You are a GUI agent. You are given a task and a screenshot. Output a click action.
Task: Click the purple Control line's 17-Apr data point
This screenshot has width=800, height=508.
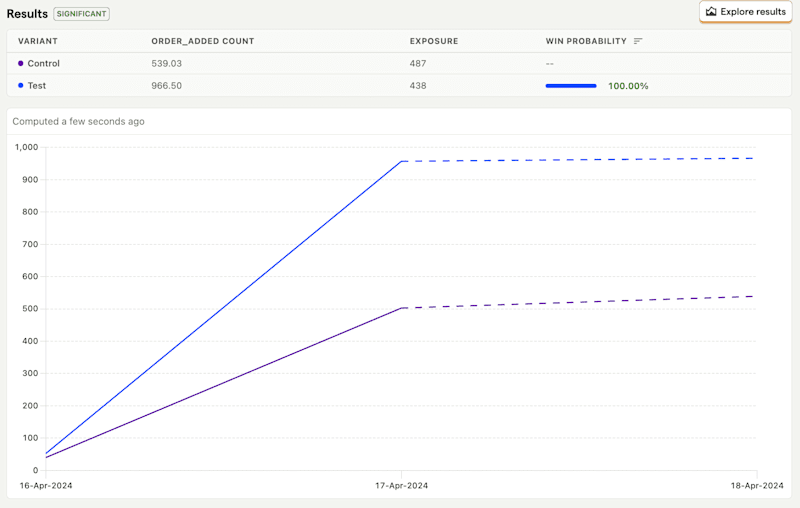[402, 308]
